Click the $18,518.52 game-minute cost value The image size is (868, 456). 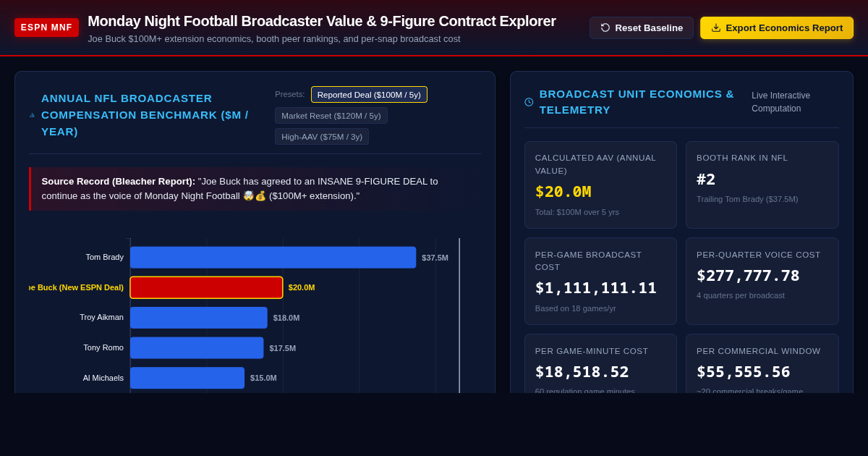click(x=582, y=372)
